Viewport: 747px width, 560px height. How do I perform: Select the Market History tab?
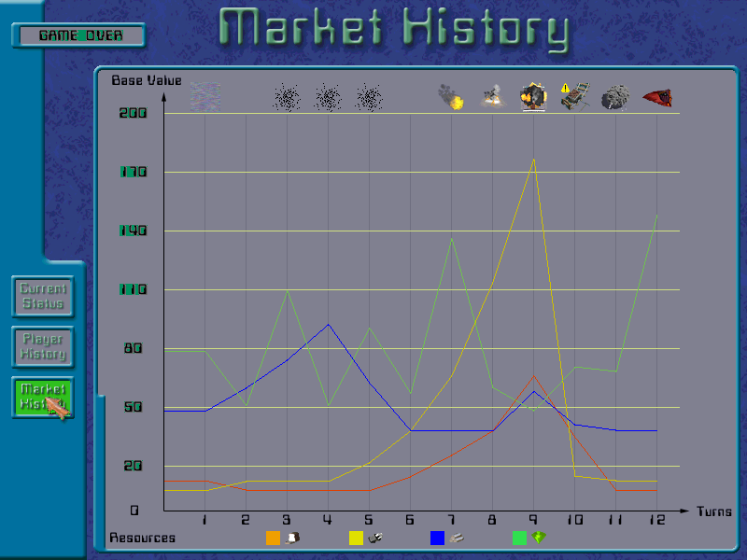pyautogui.click(x=43, y=397)
